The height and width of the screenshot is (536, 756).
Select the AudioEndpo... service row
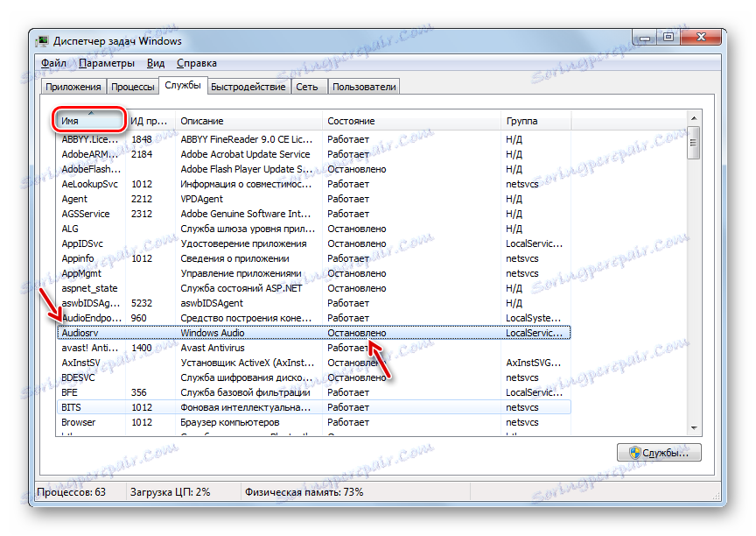click(313, 318)
